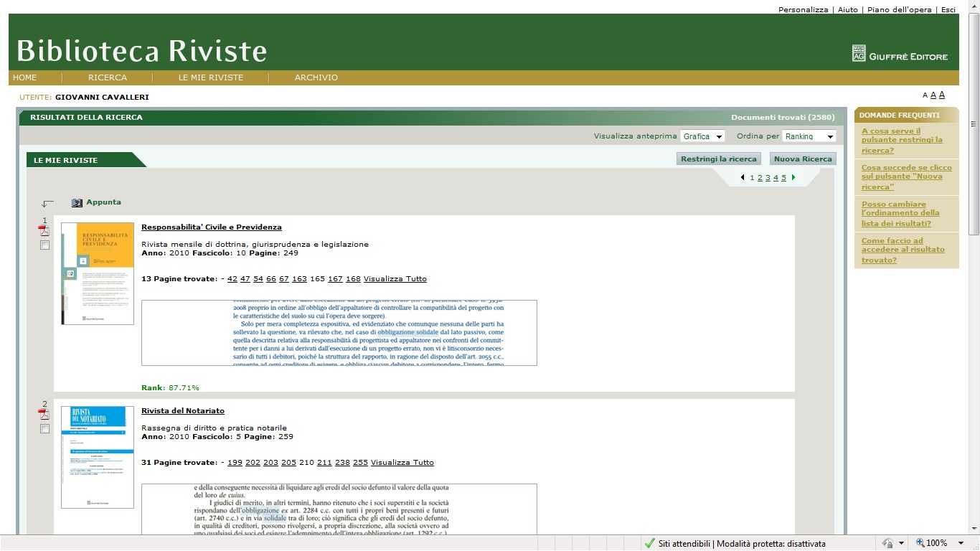Screen dimensions: 980x551
Task: Check the box for Responsabilita' Civile e Previdenza
Action: click(44, 245)
